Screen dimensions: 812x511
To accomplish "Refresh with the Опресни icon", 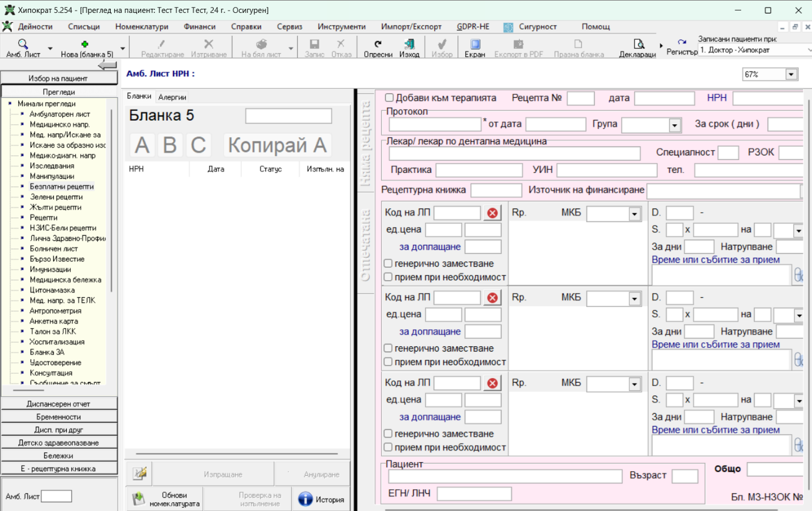I will (378, 44).
